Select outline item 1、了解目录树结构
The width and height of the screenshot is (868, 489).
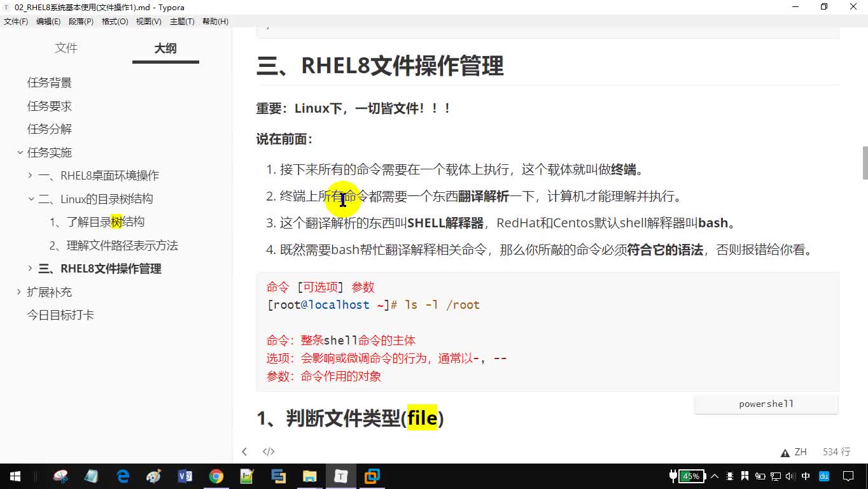click(x=97, y=222)
